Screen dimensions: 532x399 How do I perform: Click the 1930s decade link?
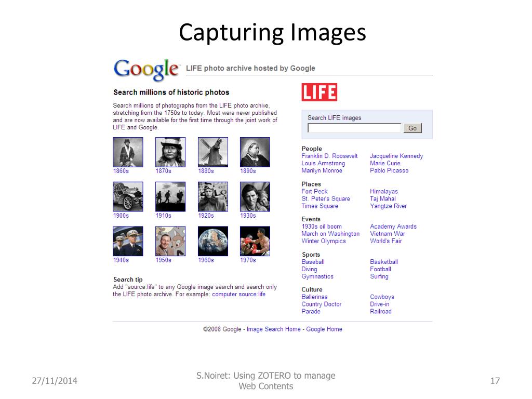(x=248, y=216)
